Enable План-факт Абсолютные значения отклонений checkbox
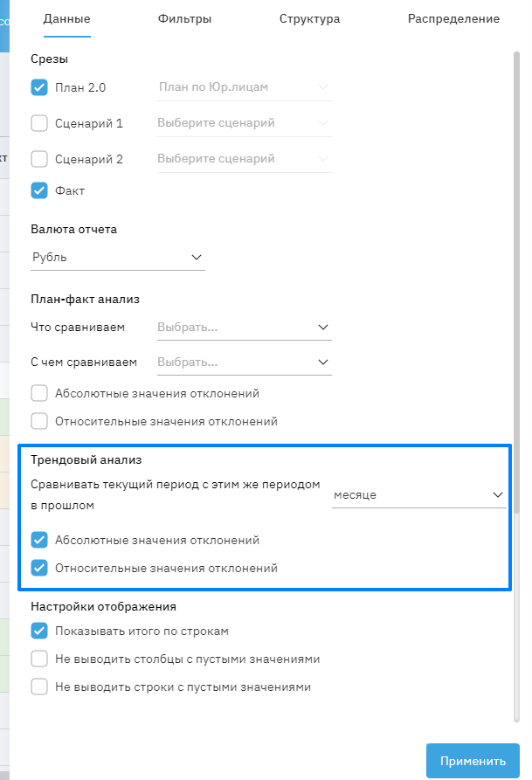The image size is (532, 780). [x=39, y=393]
